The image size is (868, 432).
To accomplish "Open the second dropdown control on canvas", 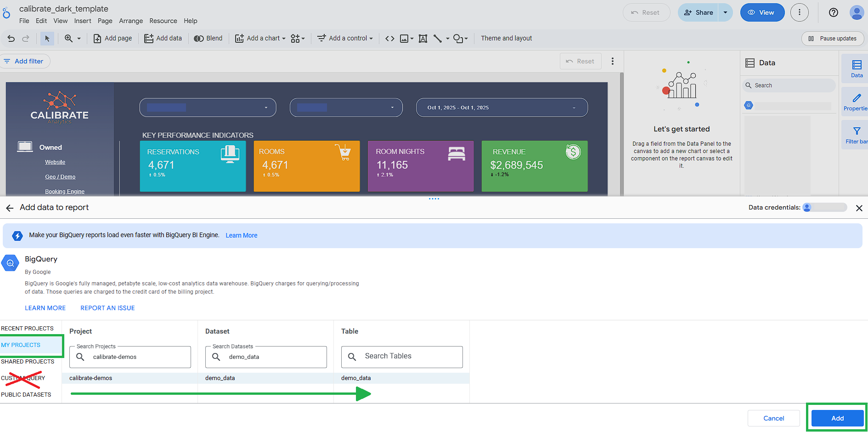I will pos(346,108).
